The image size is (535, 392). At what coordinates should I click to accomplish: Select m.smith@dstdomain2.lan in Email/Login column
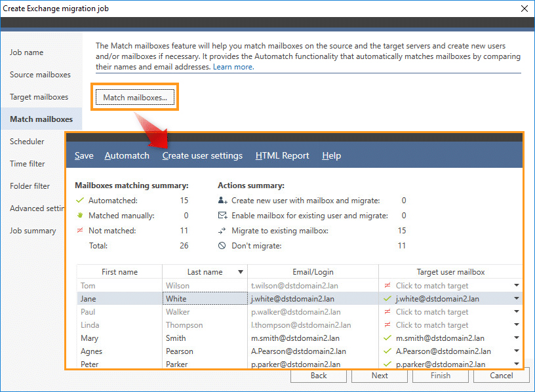point(313,338)
